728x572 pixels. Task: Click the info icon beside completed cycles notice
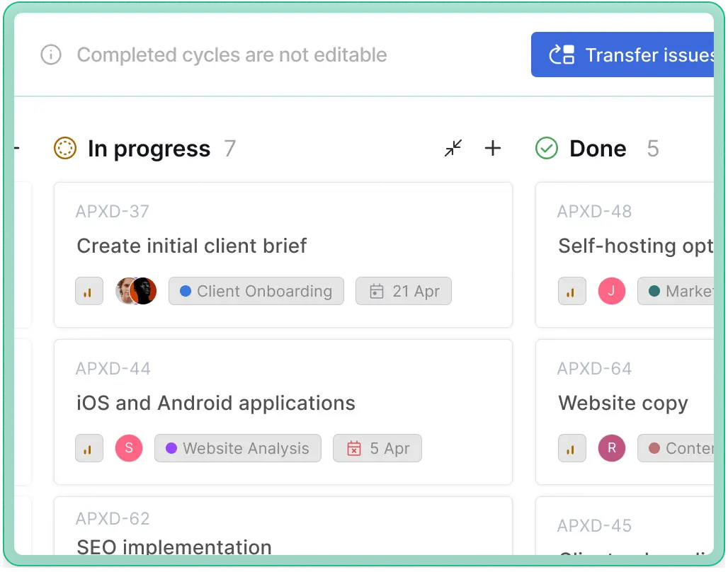click(51, 55)
